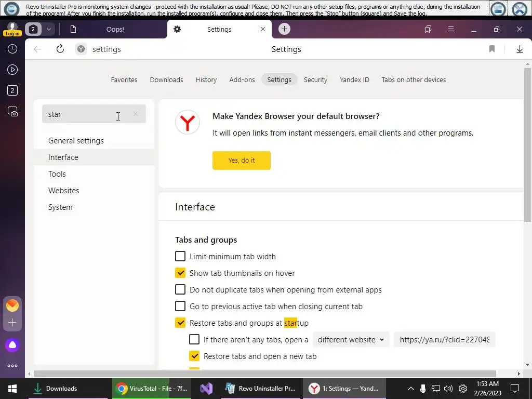Open the tab counter badge showing 2

click(x=33, y=29)
